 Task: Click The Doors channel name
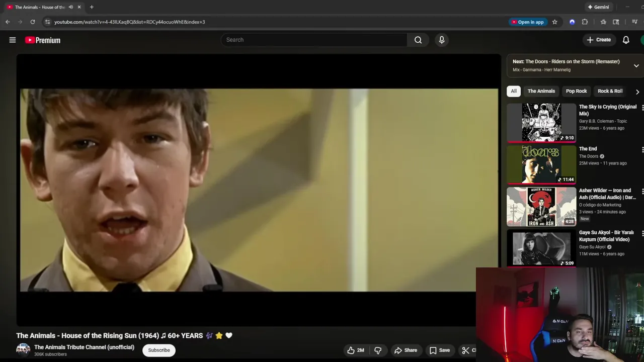(x=589, y=156)
